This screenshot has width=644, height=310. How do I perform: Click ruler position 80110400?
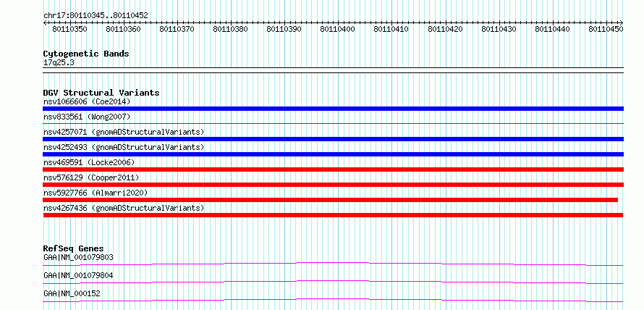tap(338, 29)
